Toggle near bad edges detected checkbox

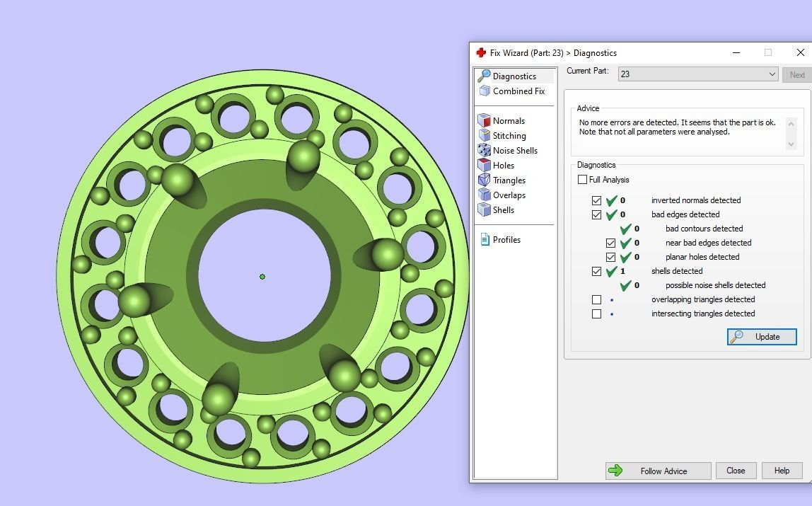coord(610,243)
